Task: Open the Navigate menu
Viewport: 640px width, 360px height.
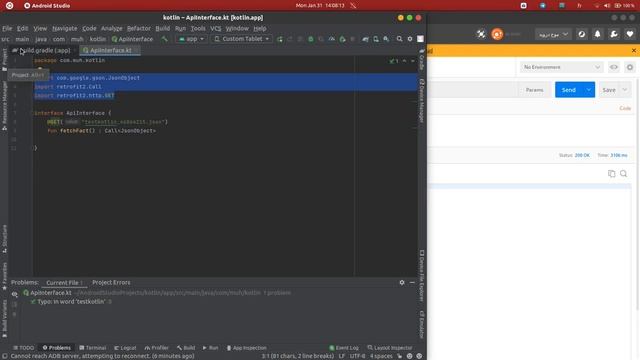Action: tap(64, 29)
